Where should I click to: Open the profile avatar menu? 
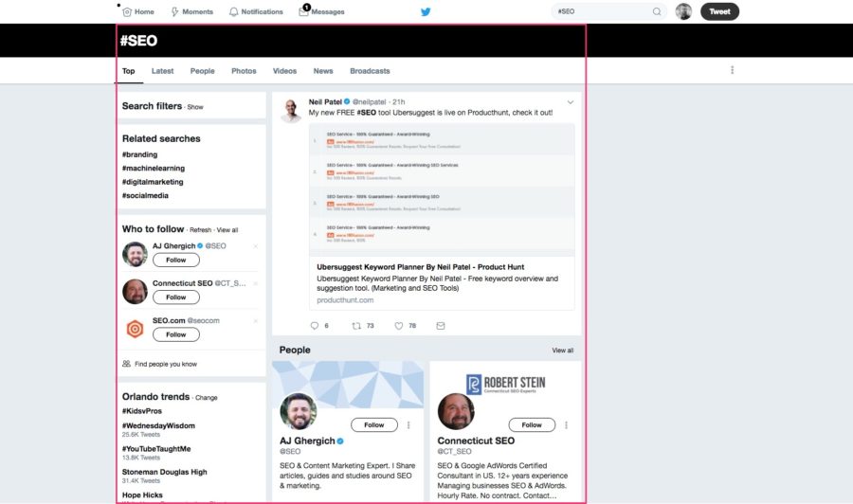pos(683,11)
